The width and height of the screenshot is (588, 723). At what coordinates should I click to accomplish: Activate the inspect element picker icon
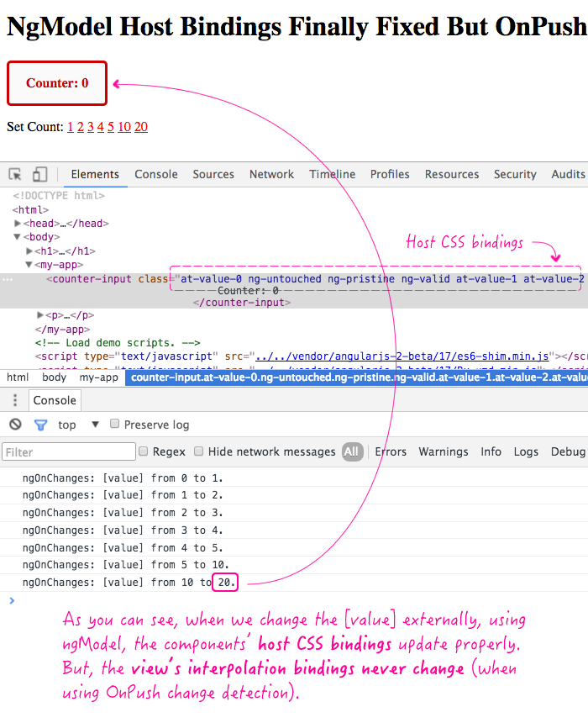tap(15, 175)
